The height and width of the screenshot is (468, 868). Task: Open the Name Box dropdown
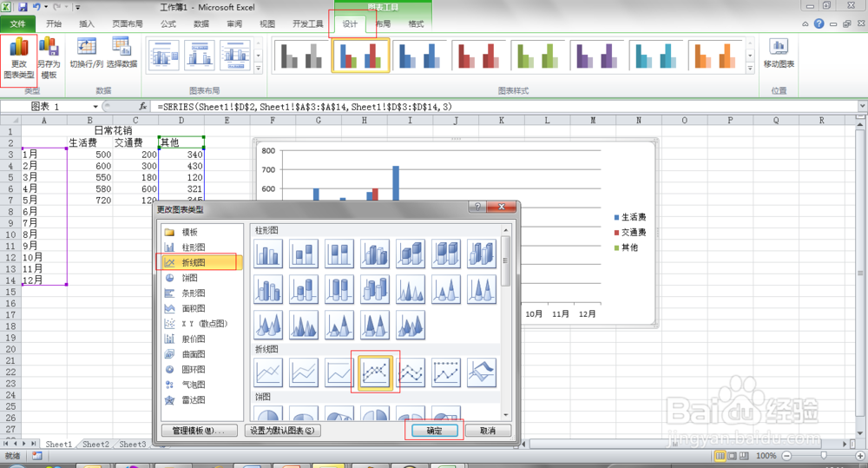pos(95,106)
